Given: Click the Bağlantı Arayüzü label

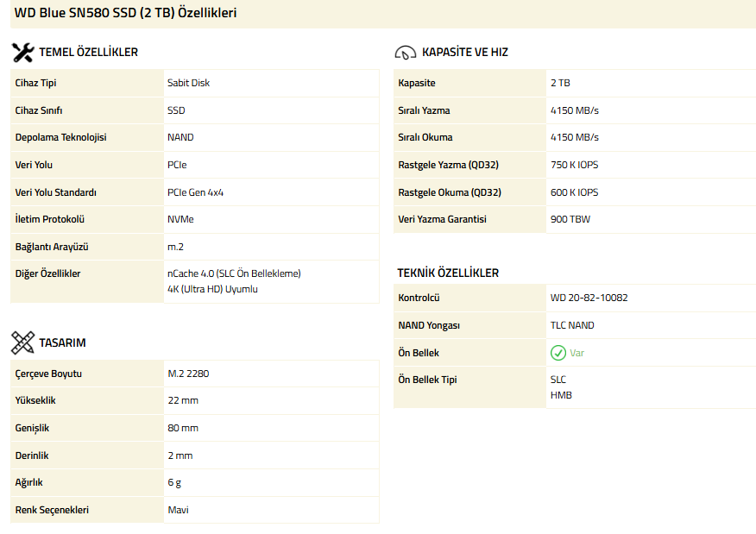Looking at the screenshot, I should coord(52,247).
